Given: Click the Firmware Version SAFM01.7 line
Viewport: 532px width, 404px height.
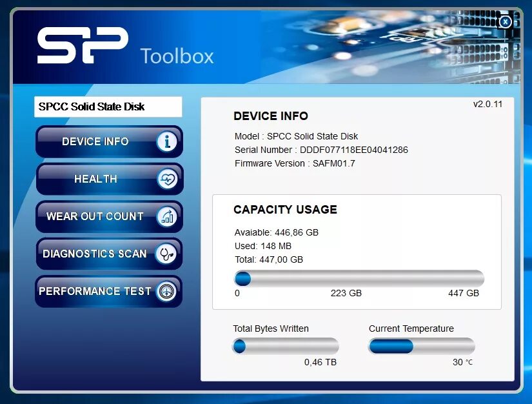Looking at the screenshot, I should click(295, 163).
